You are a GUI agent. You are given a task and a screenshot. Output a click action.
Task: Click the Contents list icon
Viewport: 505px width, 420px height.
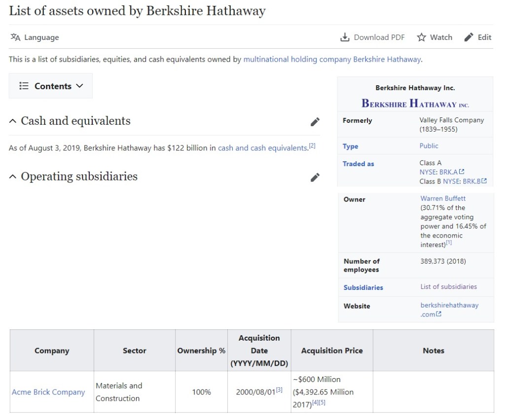click(24, 86)
